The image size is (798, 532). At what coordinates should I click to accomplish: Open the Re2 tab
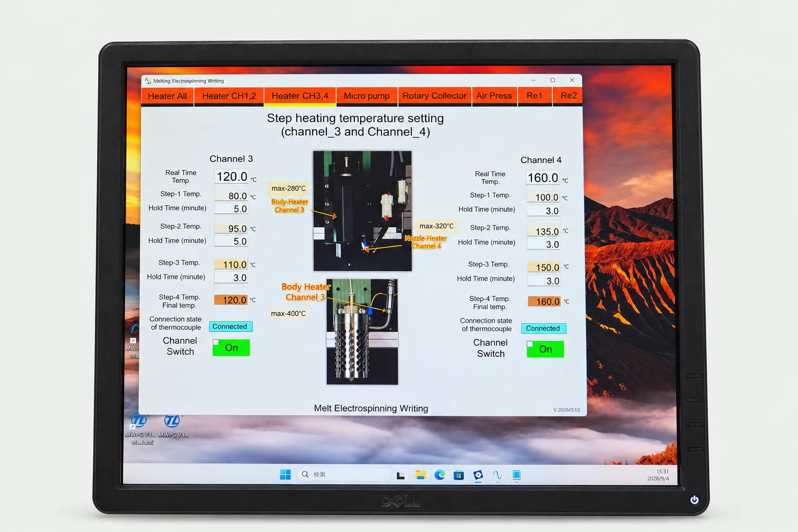(568, 96)
